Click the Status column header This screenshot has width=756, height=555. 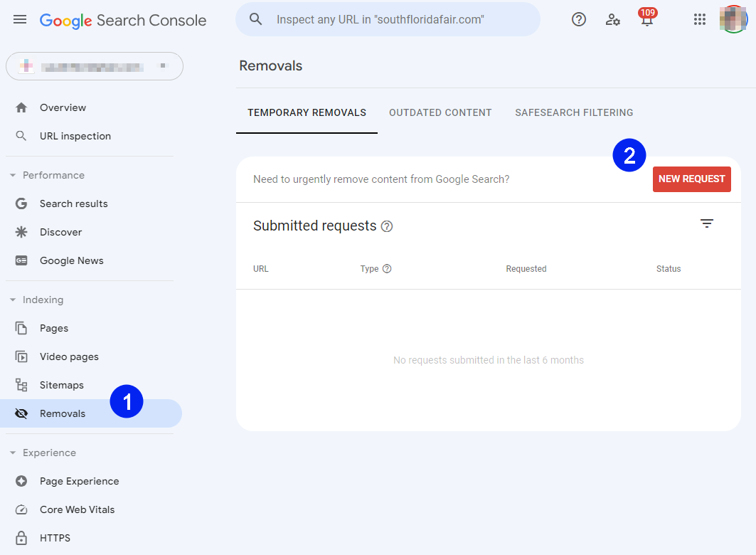tap(669, 268)
